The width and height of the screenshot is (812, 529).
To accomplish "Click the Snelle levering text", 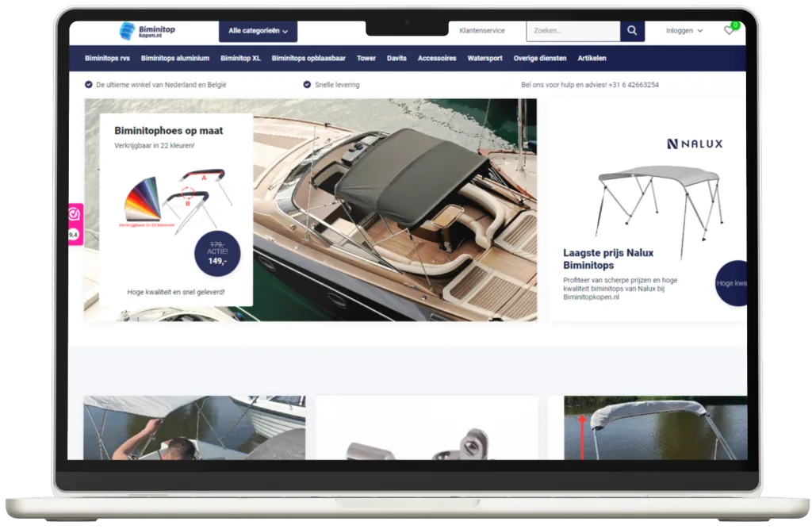I will click(x=337, y=85).
